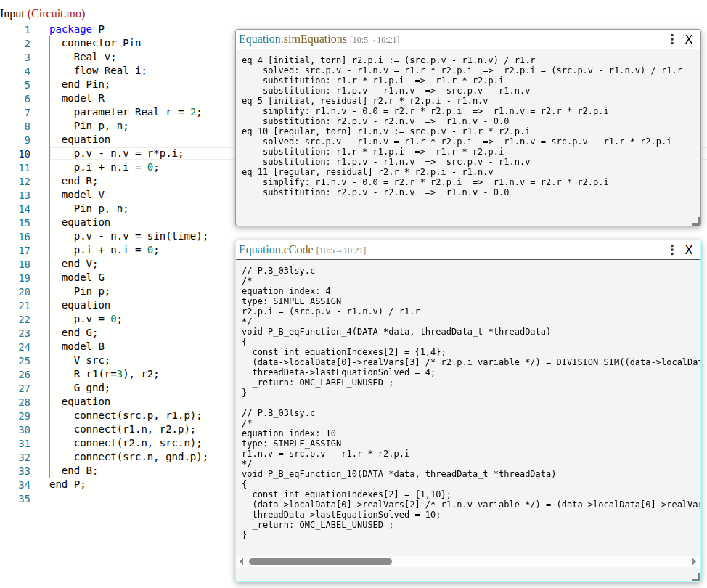
Task: Click the Equation.cCode panel title
Action: pyautogui.click(x=276, y=250)
